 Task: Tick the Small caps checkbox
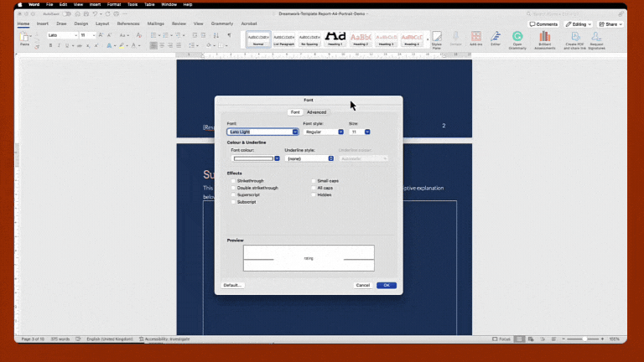(314, 181)
